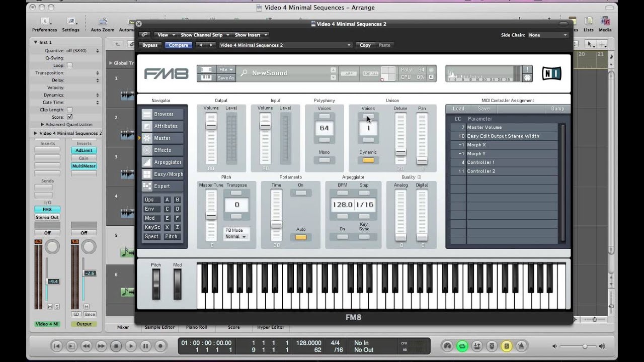Screen dimensions: 644x362
Task: Open Logic Preferences toolbar icon
Action: tap(45, 24)
